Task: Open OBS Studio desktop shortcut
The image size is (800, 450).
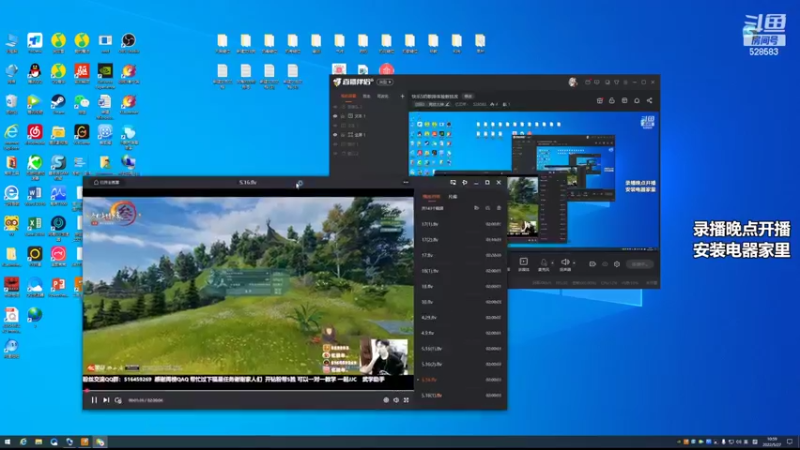Action: [129, 43]
